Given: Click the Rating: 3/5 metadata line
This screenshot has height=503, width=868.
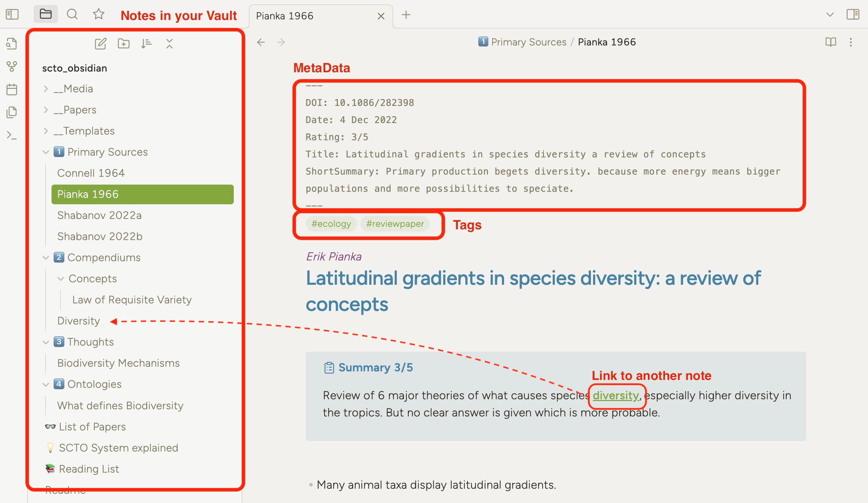Looking at the screenshot, I should pos(337,137).
